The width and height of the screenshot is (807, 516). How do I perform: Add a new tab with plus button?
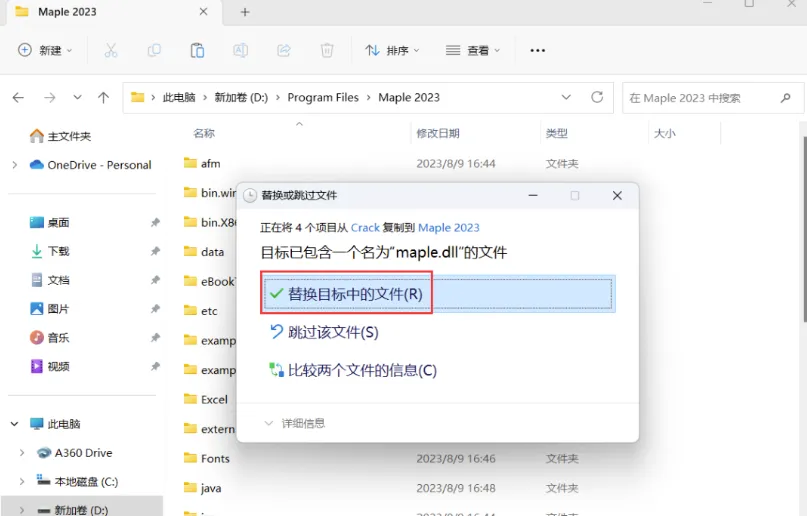(245, 12)
